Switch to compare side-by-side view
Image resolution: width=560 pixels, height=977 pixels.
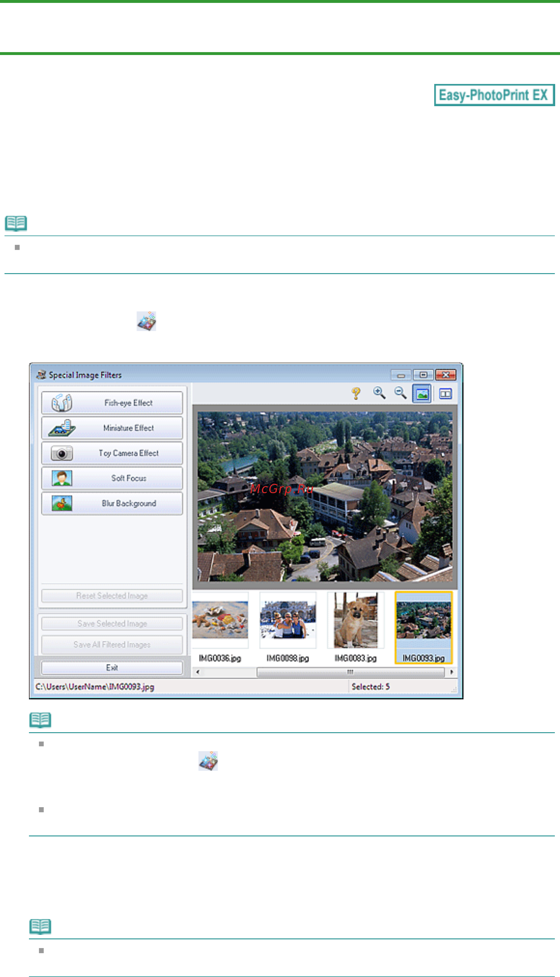(x=445, y=394)
